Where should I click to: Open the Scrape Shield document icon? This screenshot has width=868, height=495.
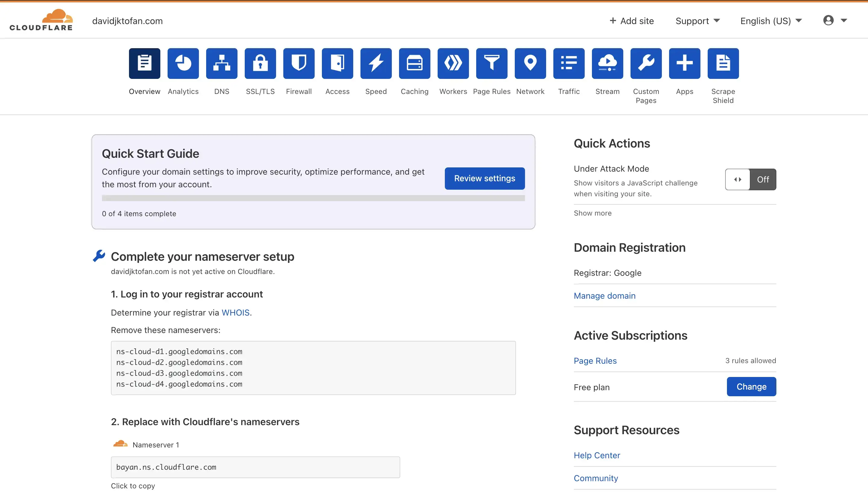723,64
